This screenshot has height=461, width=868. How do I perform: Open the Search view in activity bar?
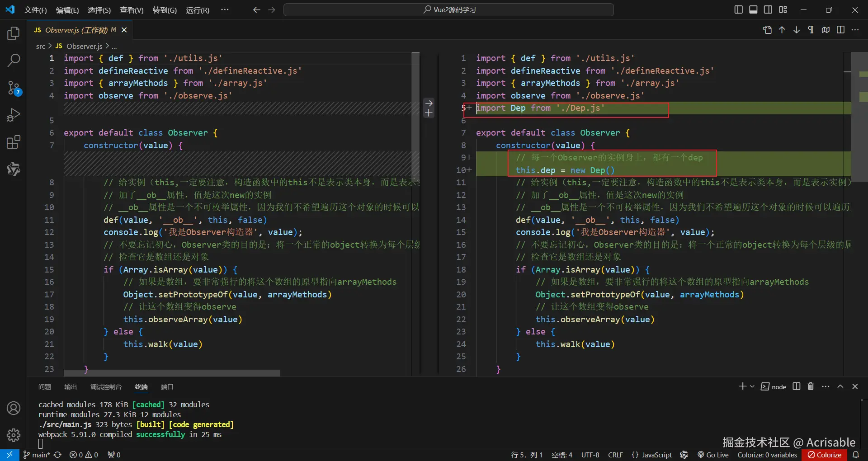click(x=14, y=60)
